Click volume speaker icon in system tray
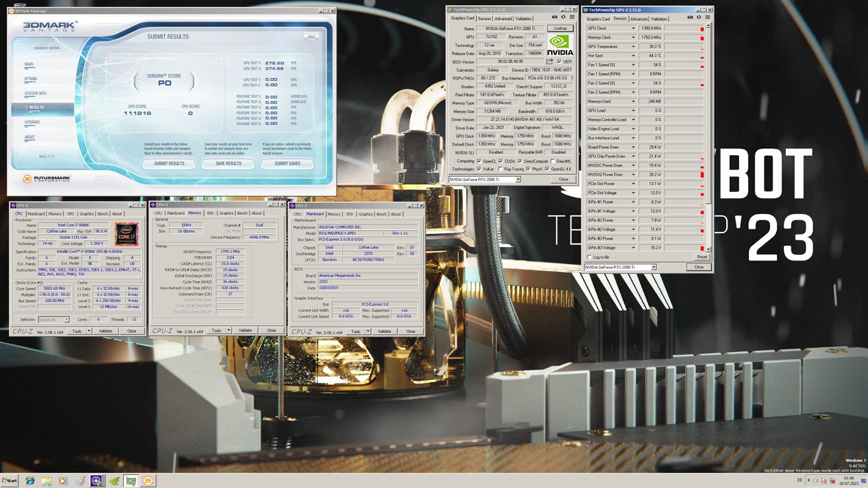 coord(816,481)
